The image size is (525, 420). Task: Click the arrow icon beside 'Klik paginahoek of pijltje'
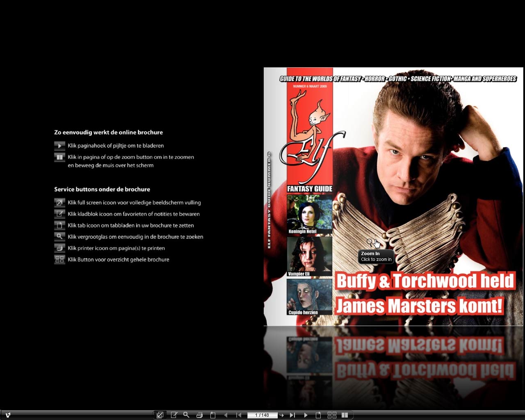pyautogui.click(x=59, y=146)
